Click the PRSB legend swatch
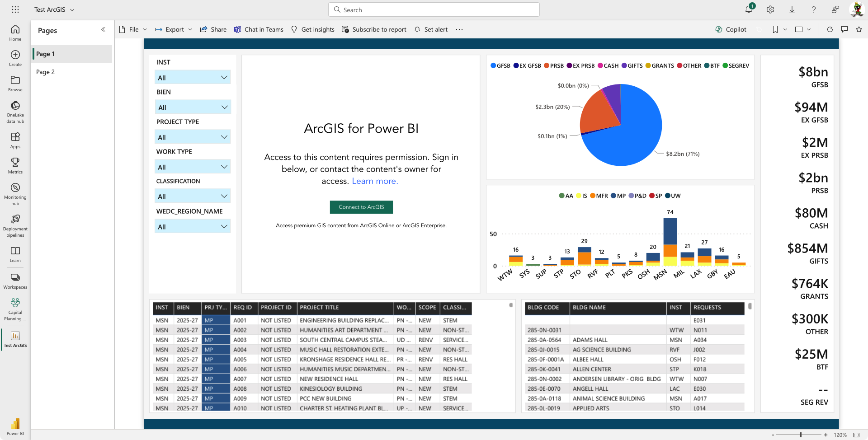Viewport: 868px width, 440px height. click(x=547, y=66)
